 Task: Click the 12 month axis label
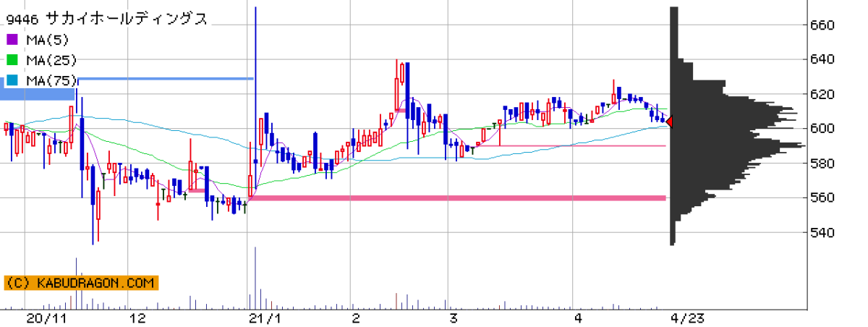pos(138,318)
